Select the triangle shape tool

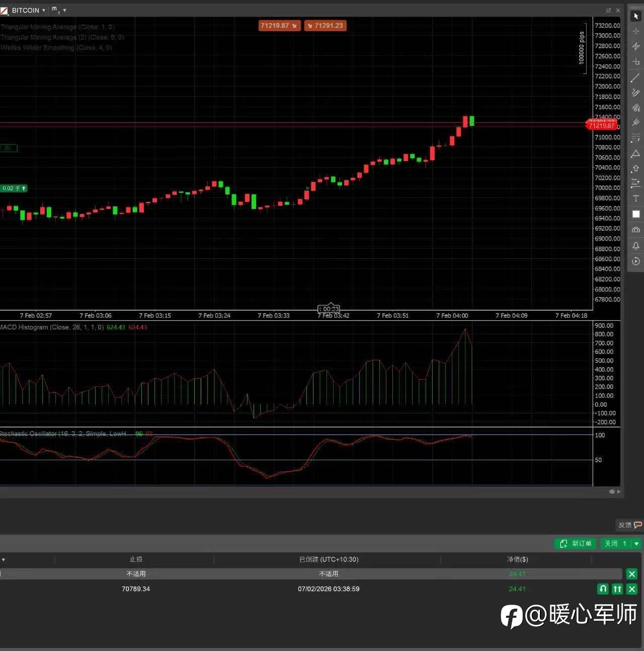tap(635, 154)
